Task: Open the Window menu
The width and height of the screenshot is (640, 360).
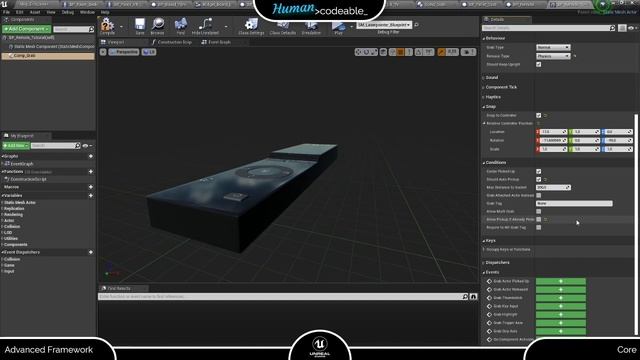Action: pyautogui.click(x=87, y=12)
